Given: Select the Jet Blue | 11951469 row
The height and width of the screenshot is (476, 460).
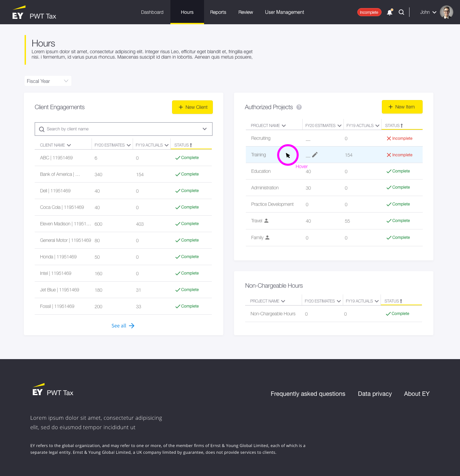Looking at the screenshot, I should (x=123, y=290).
